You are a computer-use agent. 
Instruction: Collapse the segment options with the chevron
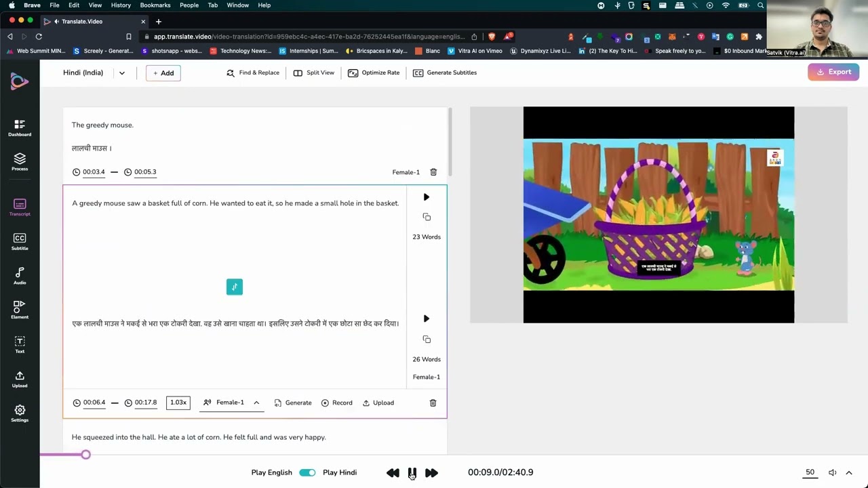tap(256, 402)
